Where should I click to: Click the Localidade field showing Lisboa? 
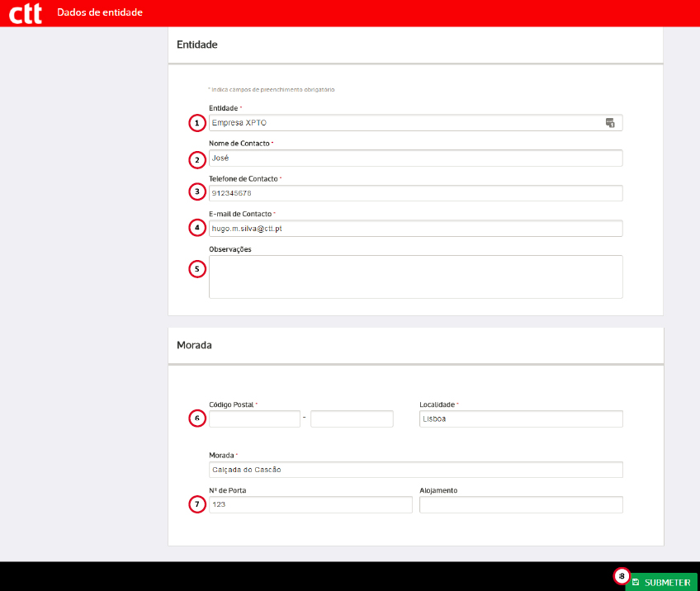(x=521, y=419)
